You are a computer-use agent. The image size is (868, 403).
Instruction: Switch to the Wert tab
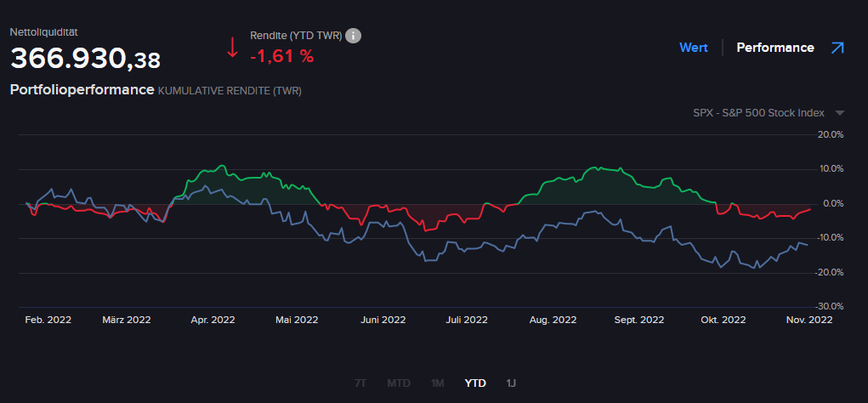693,48
